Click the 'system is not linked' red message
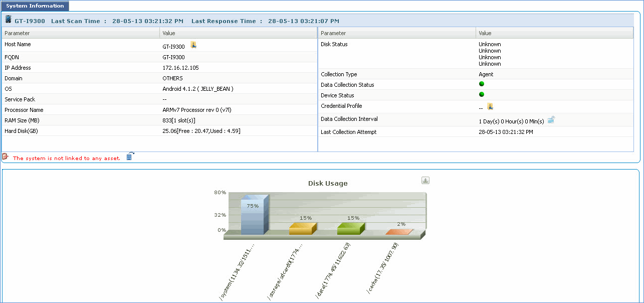The width and height of the screenshot is (644, 303). click(67, 159)
